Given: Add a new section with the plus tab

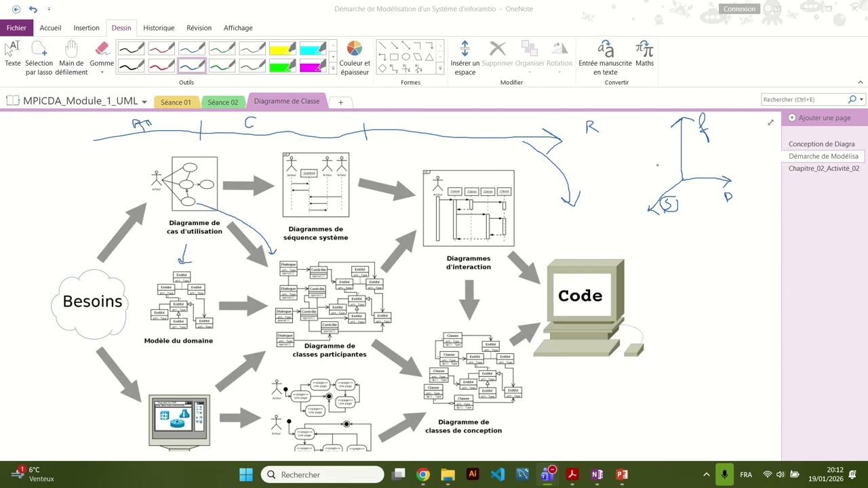Looking at the screenshot, I should (x=340, y=102).
